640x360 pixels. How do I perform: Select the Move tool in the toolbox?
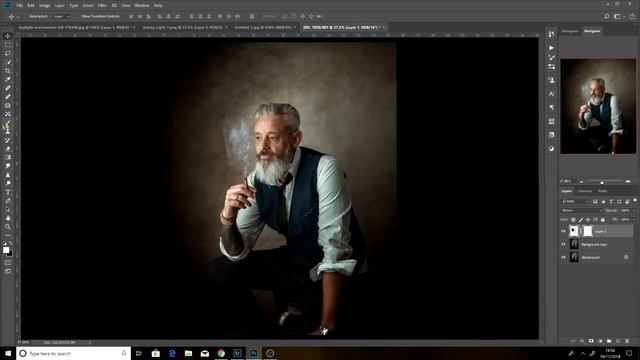pos(7,36)
